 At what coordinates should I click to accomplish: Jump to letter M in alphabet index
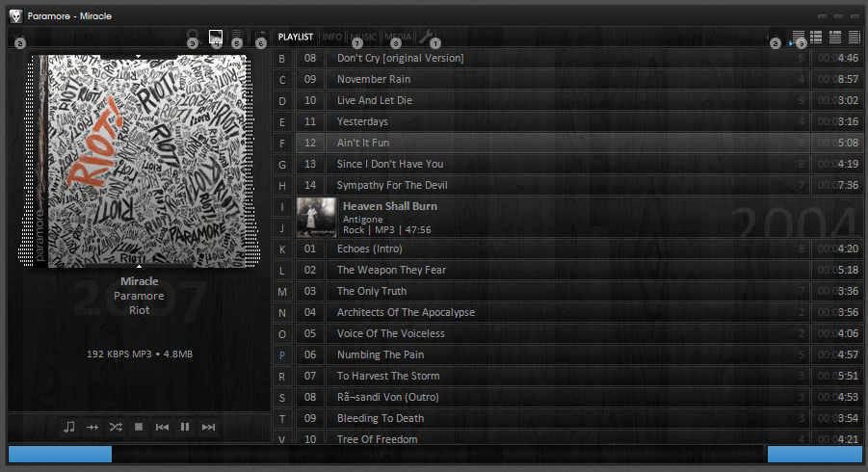coord(281,292)
